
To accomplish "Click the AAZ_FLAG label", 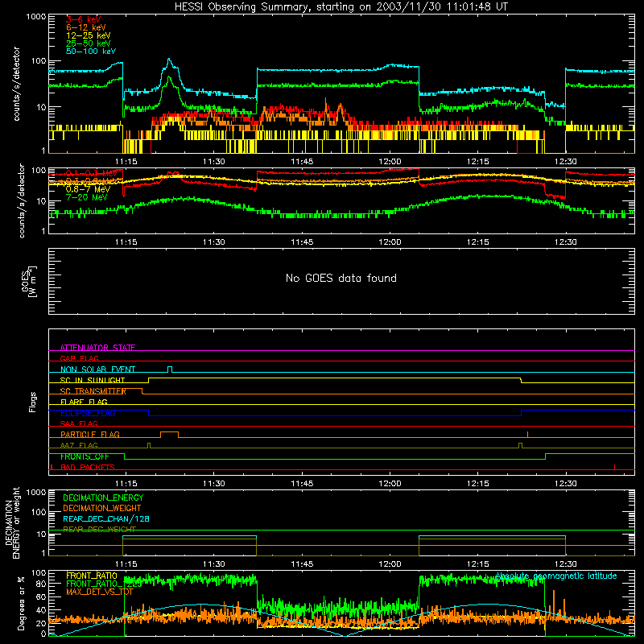I will pyautogui.click(x=79, y=445).
